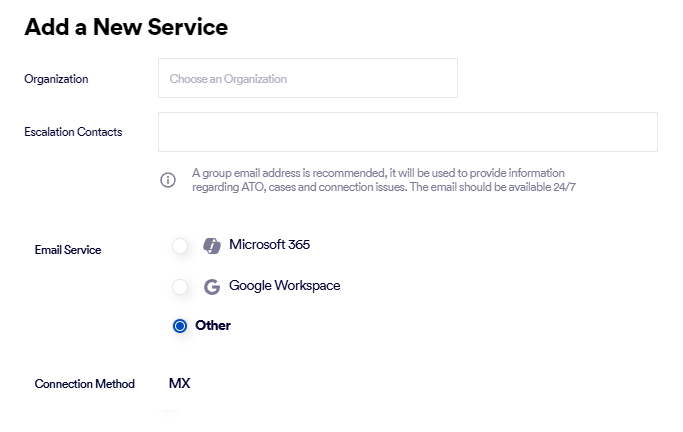The height and width of the screenshot is (432, 683).
Task: Select the Microsoft 365 radio button
Action: coord(180,246)
